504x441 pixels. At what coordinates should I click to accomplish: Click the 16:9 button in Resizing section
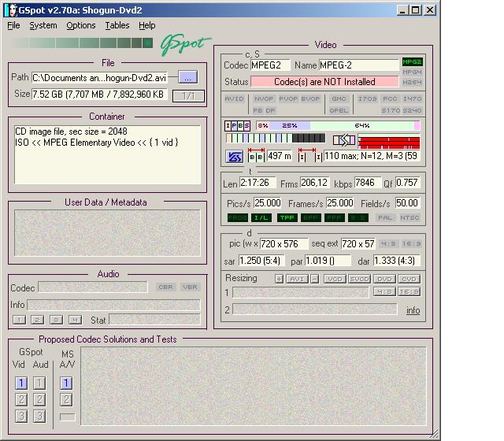[409, 292]
